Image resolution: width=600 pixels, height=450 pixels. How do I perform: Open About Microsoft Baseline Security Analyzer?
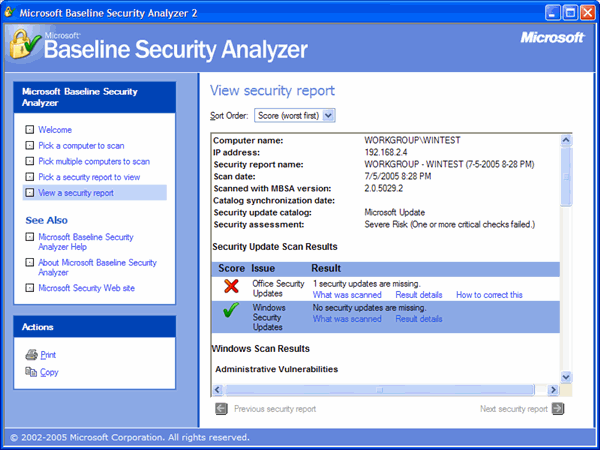pyautogui.click(x=97, y=267)
